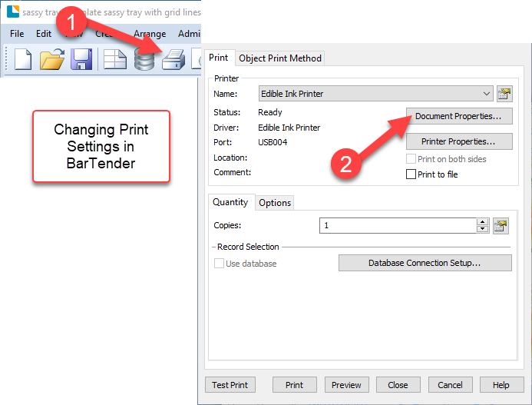Decrease copies with the down spinner arrow
The height and width of the screenshot is (405, 532).
click(482, 229)
